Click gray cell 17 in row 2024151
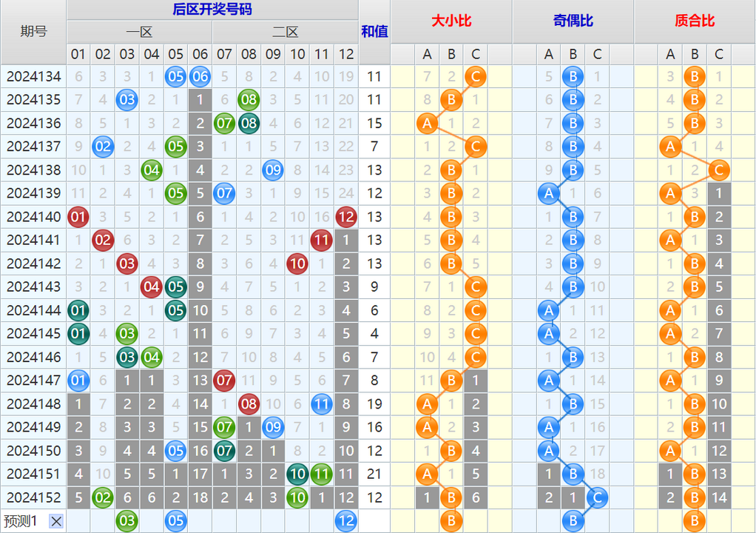The width and height of the screenshot is (756, 533). pyautogui.click(x=200, y=475)
